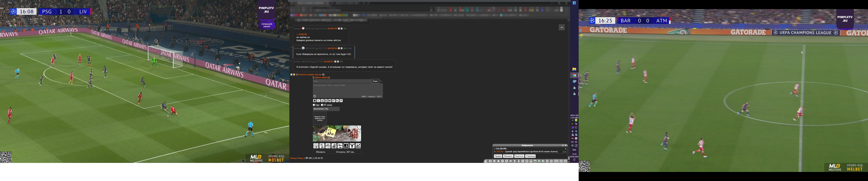Submit reply with the Ответ button
Screen dimensions: 868x181
pyautogui.click(x=375, y=81)
